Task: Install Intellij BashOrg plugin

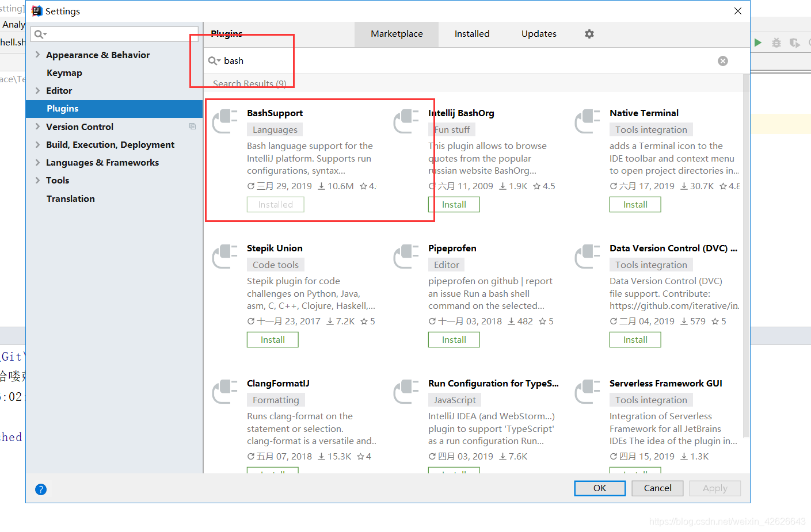Action: (454, 205)
